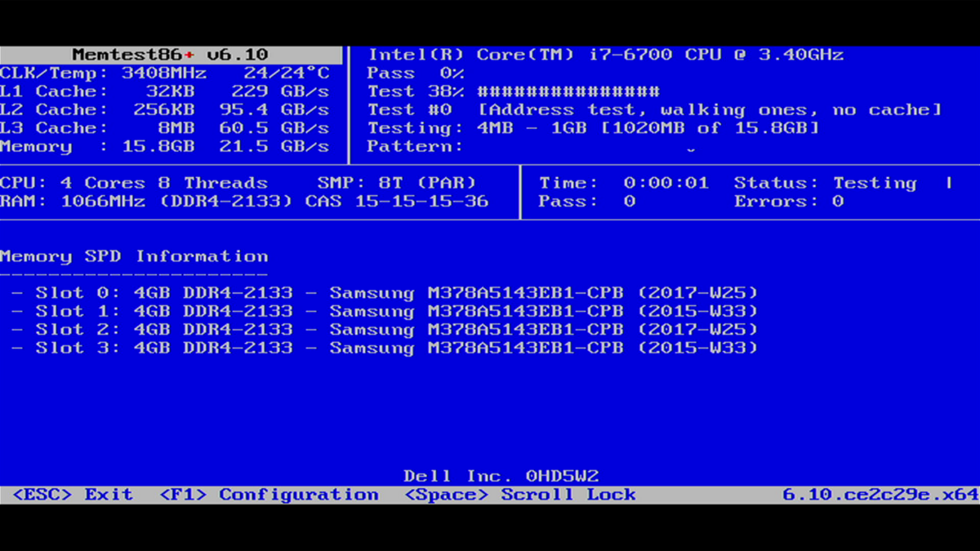This screenshot has height=551, width=980.
Task: Select the SMP: 8T (PAR) entry
Action: coord(397,183)
